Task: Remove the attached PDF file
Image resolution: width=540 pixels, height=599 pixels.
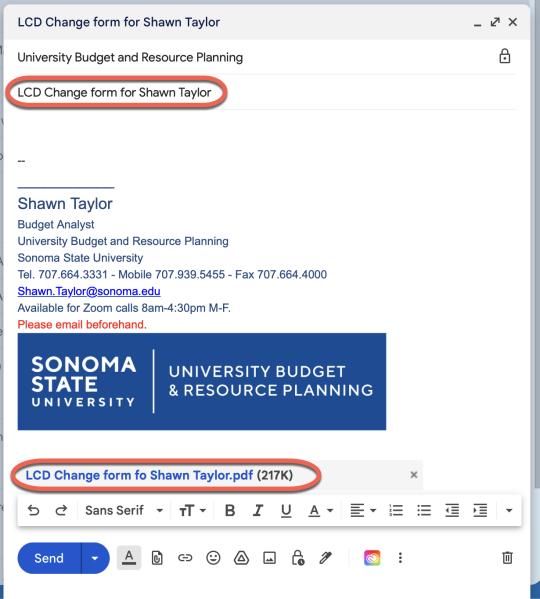Action: click(x=414, y=475)
